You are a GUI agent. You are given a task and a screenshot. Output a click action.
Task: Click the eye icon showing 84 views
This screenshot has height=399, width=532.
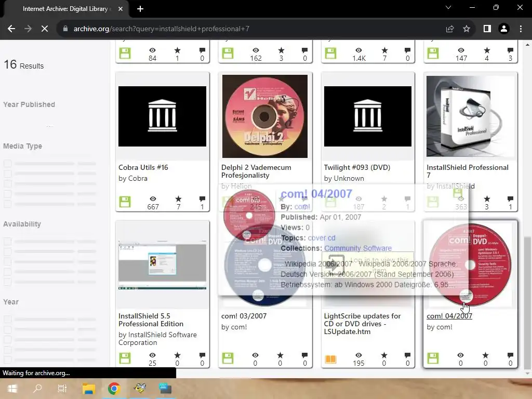(152, 50)
